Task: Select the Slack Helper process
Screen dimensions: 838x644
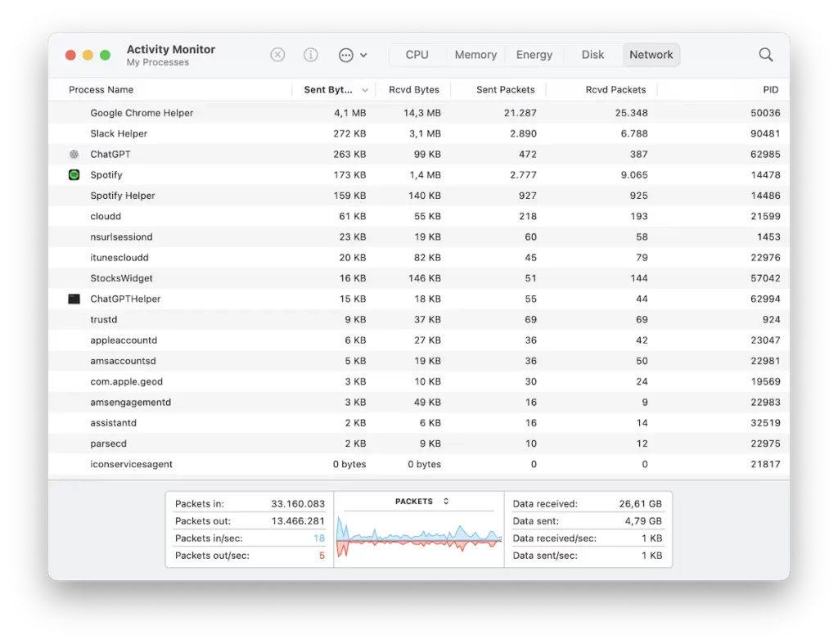Action: point(119,133)
